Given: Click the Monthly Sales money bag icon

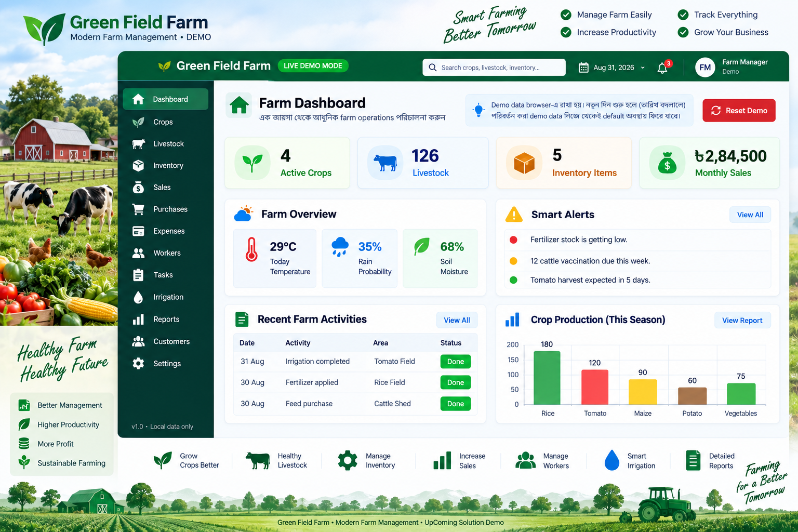Looking at the screenshot, I should (x=667, y=163).
